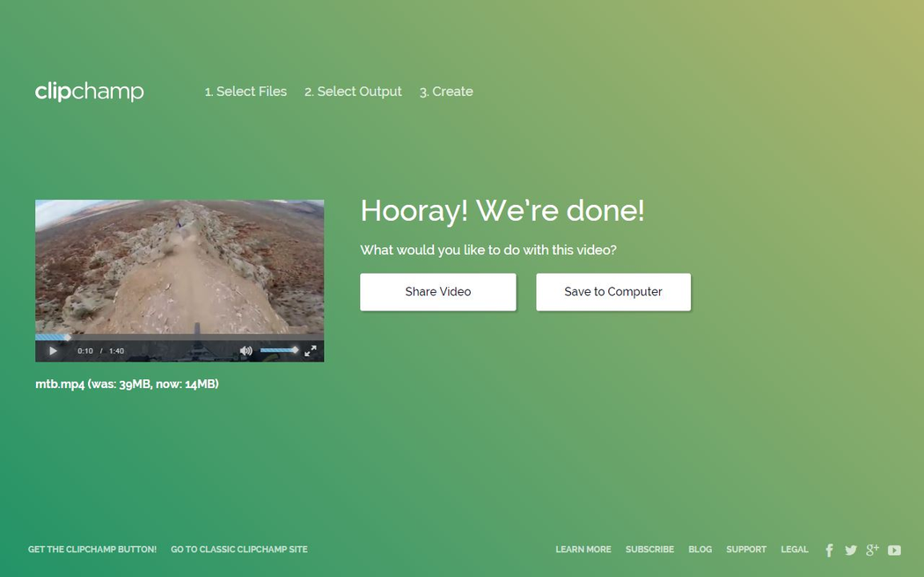924x577 pixels.
Task: Open Clipchamp's YouTube channel icon
Action: [894, 551]
